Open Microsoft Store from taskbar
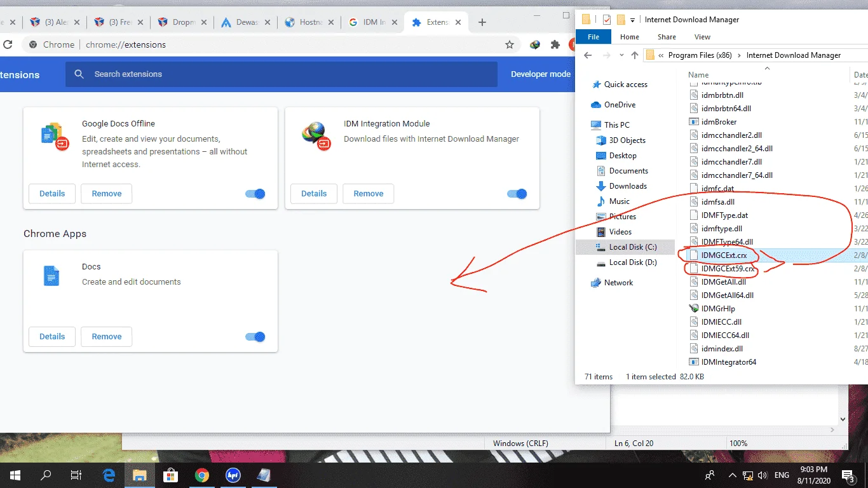This screenshot has height=488, width=868. [170, 475]
